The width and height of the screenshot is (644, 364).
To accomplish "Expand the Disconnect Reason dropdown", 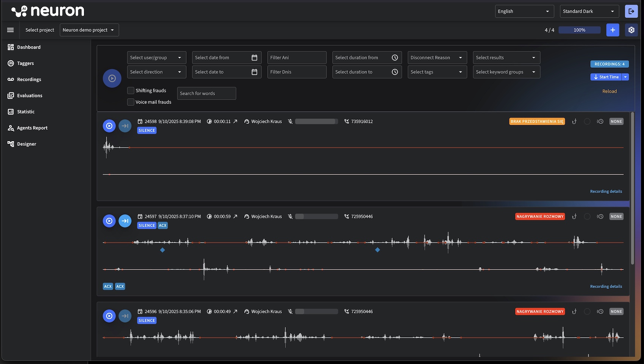I will (x=437, y=58).
